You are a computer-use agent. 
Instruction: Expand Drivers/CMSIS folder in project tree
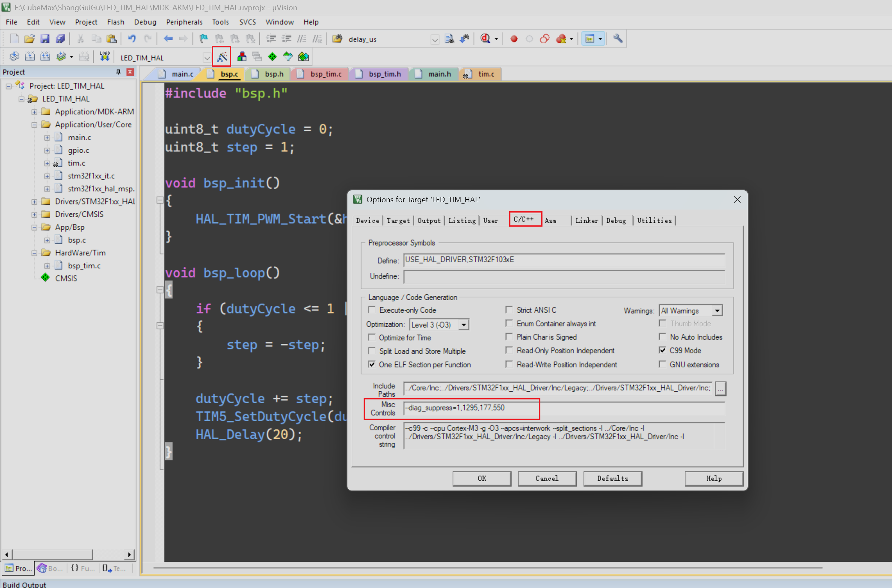click(34, 214)
